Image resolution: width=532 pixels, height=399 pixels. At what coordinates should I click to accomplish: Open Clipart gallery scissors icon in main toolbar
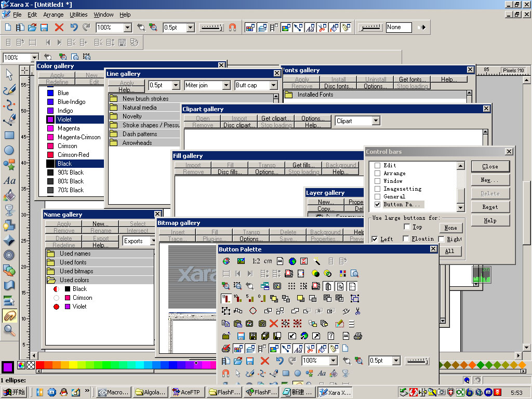322,27
